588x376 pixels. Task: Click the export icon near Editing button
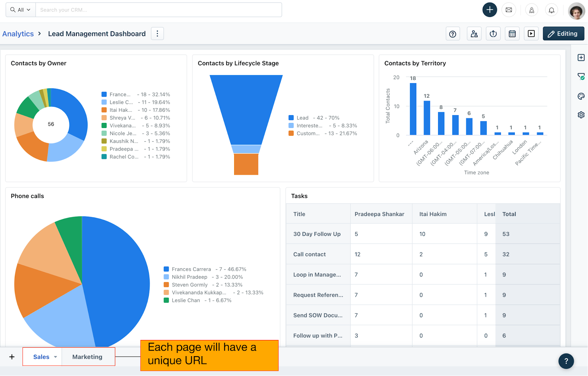pos(493,33)
